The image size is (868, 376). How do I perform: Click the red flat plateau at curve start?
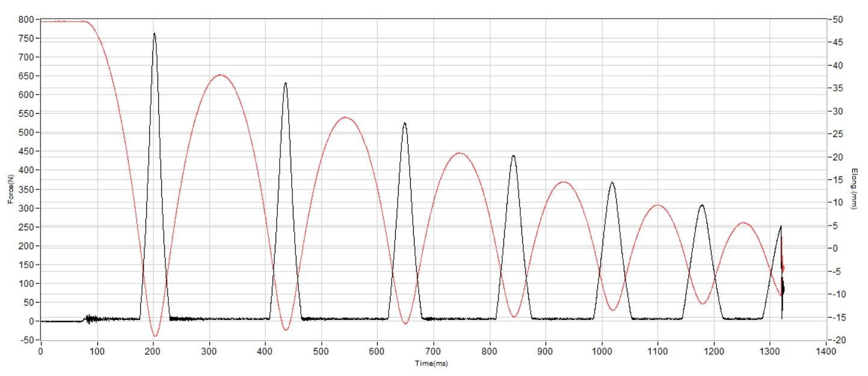(x=63, y=22)
